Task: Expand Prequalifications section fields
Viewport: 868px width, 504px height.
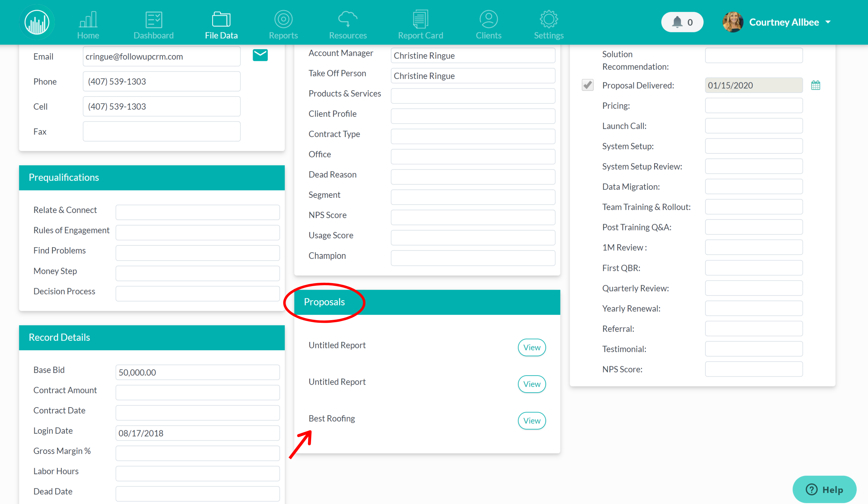Action: pyautogui.click(x=152, y=177)
